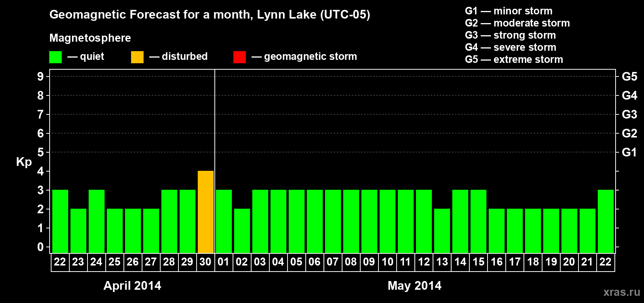This screenshot has width=644, height=303.
Task: Click the Kp axis value 9
Action: pos(41,77)
